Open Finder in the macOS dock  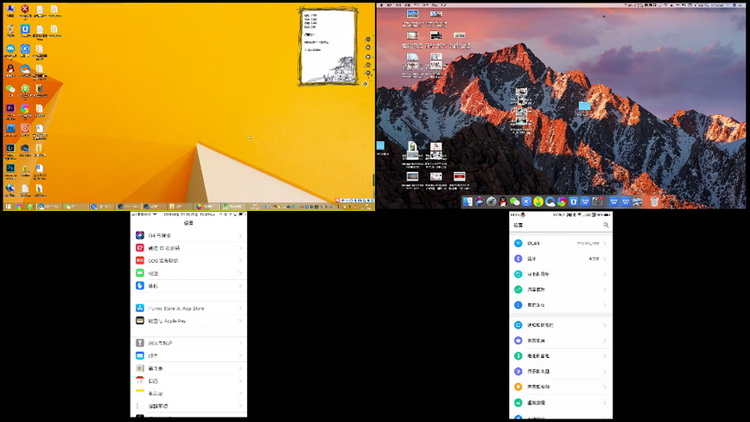[x=467, y=201]
